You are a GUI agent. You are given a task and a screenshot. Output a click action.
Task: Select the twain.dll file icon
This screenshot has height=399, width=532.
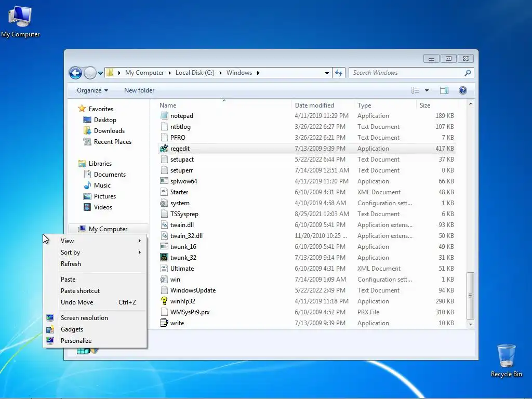(164, 224)
